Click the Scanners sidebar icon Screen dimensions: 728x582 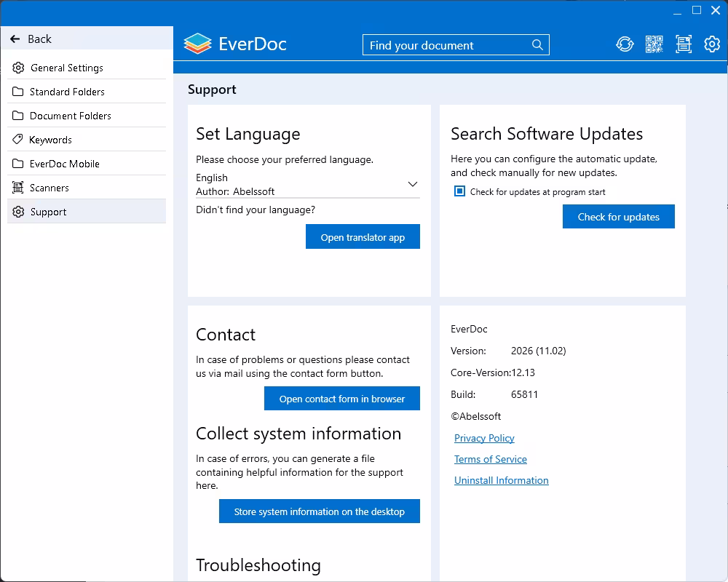(x=17, y=188)
